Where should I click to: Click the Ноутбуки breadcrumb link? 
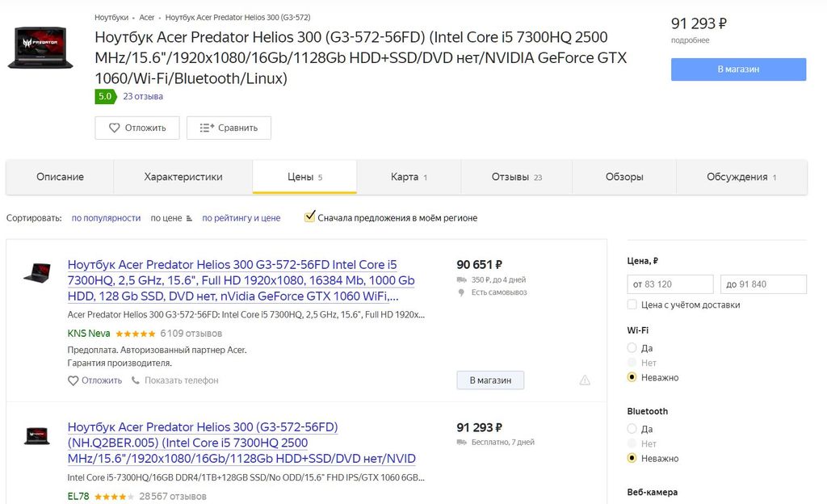(111, 17)
